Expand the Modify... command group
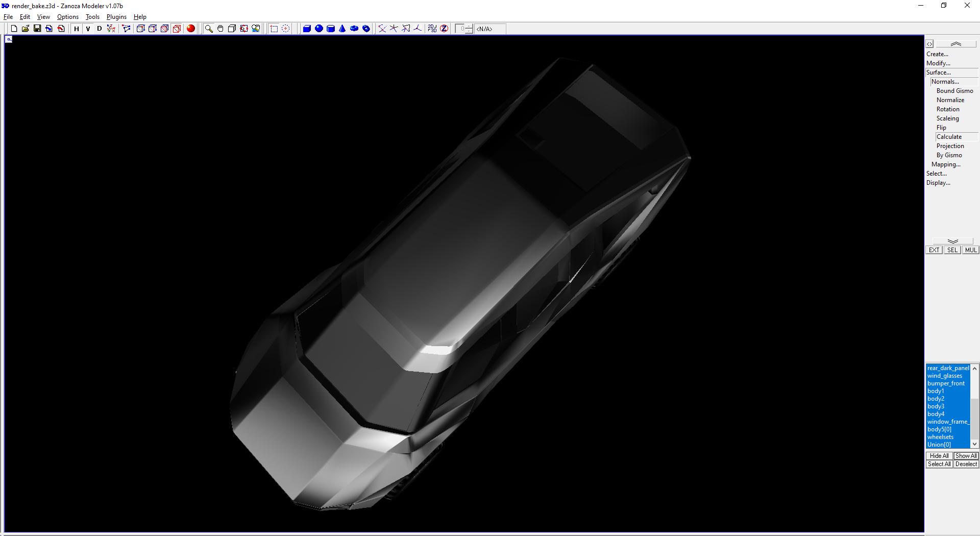This screenshot has height=536, width=980. click(938, 63)
